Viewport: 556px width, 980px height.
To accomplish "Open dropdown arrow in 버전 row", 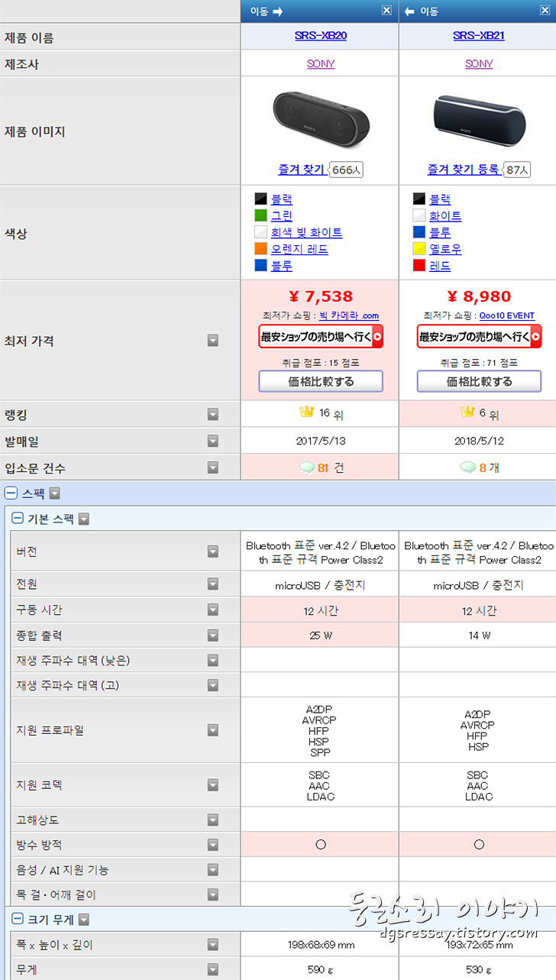I will point(213,551).
